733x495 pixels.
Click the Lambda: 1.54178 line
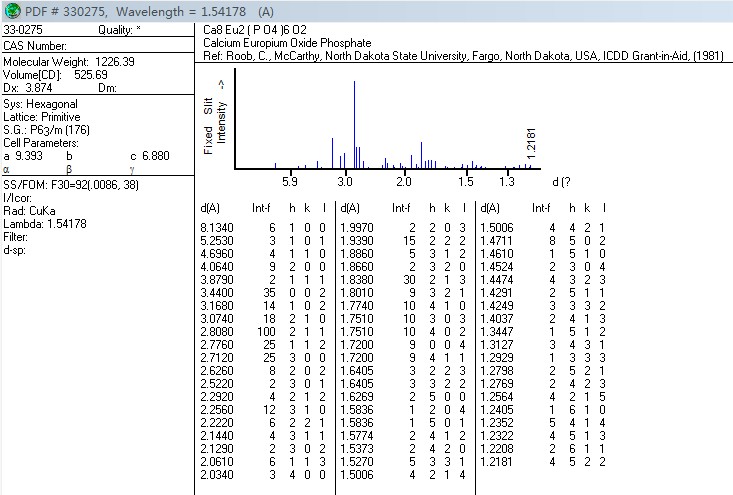45,224
